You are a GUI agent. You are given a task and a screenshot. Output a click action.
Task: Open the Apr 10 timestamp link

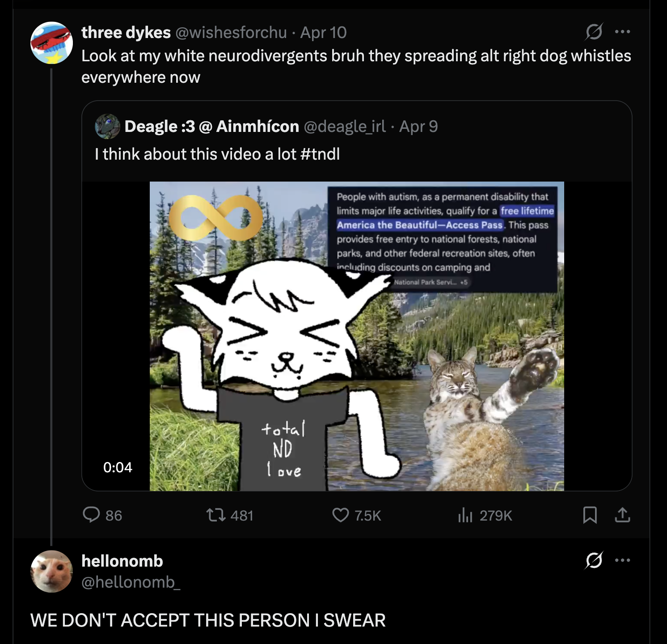[x=323, y=33]
